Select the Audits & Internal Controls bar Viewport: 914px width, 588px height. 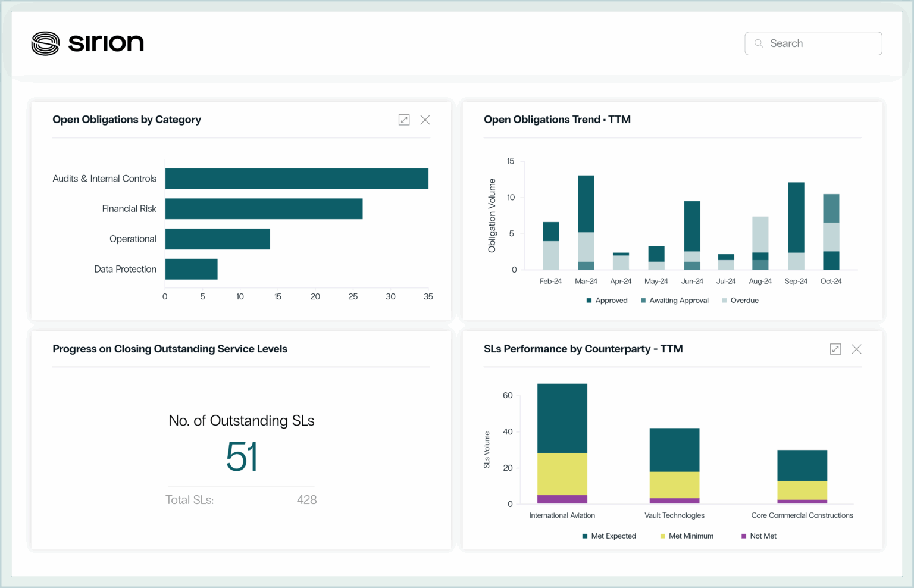(296, 179)
